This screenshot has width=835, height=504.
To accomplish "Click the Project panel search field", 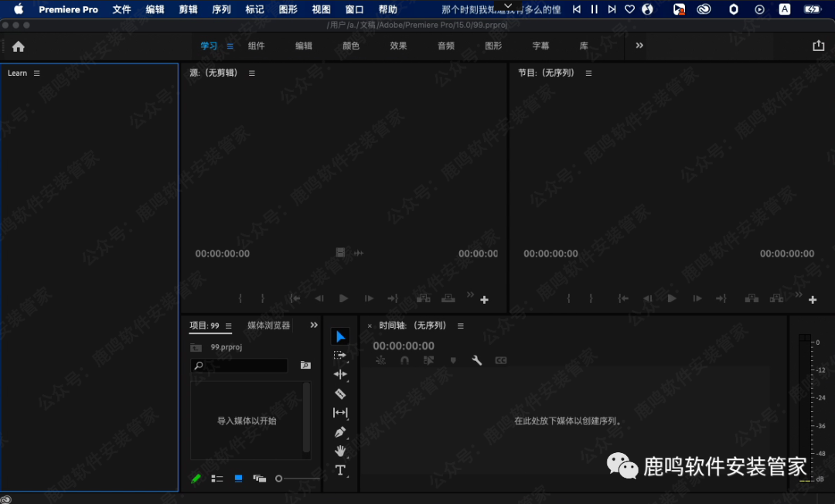I will point(238,365).
